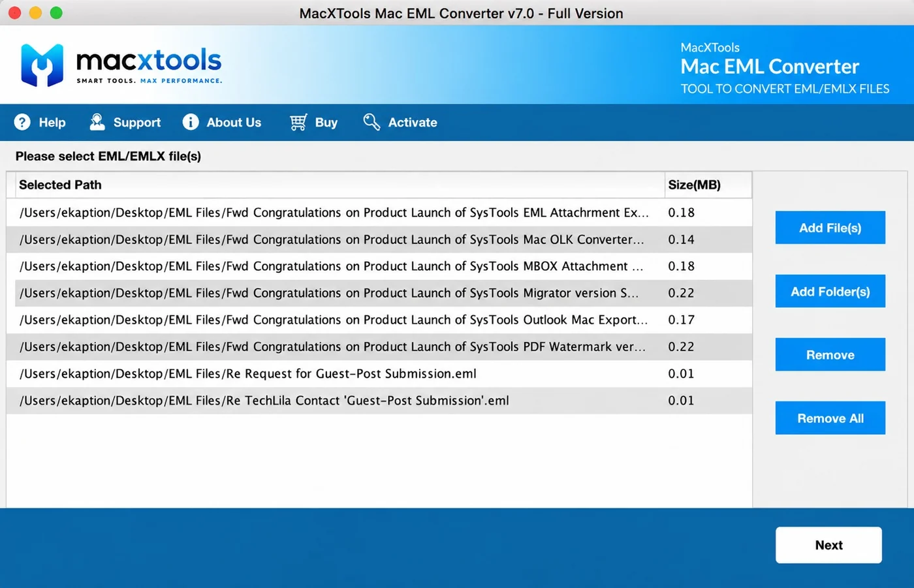Open the Support menu label
Viewport: 914px width, 588px height.
[137, 123]
